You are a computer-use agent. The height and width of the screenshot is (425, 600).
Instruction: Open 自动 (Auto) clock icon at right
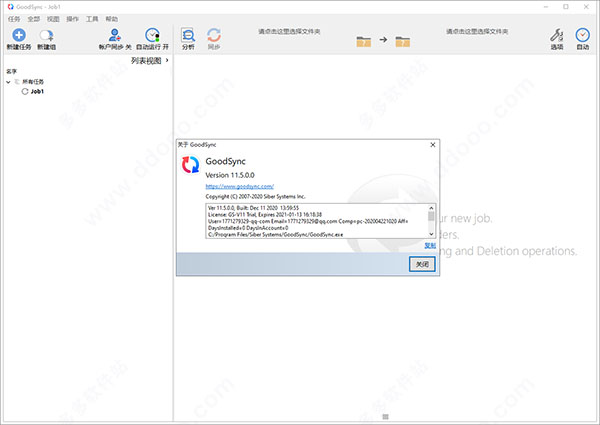pyautogui.click(x=582, y=35)
